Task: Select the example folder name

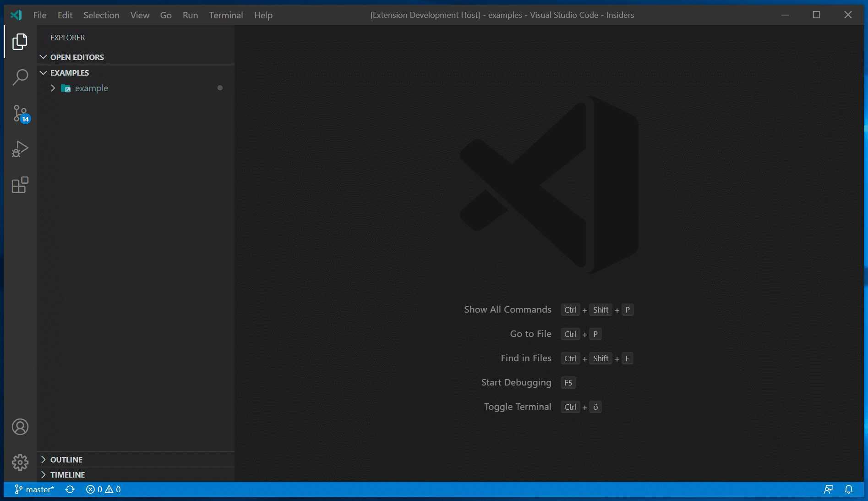Action: tap(92, 88)
